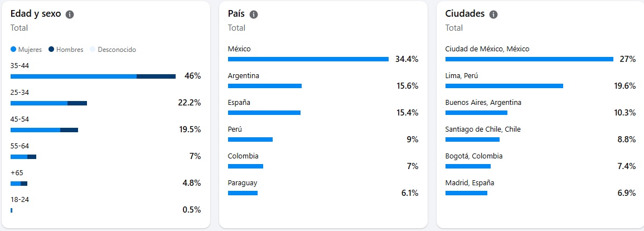Select the 25-34 age group bar

[49, 103]
